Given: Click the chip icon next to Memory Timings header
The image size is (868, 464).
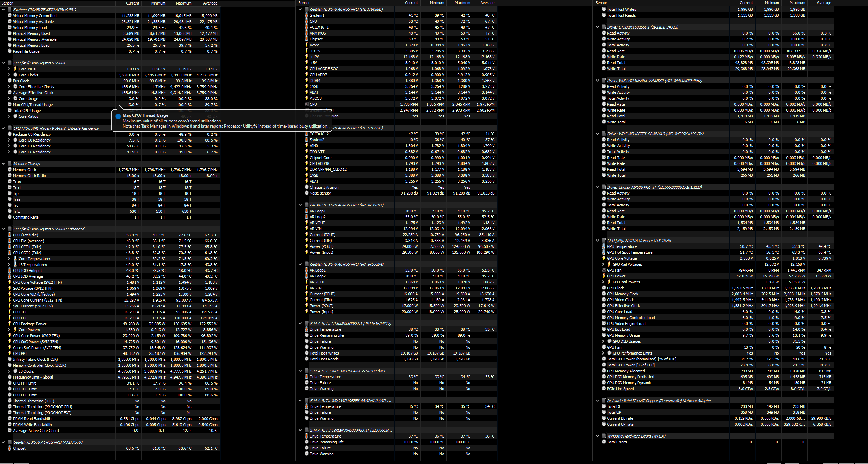Looking at the screenshot, I should tap(10, 164).
